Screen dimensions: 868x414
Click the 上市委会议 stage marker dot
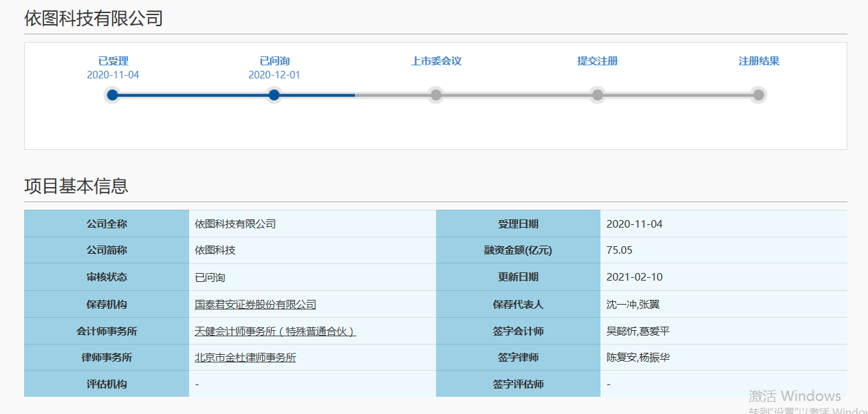435,95
